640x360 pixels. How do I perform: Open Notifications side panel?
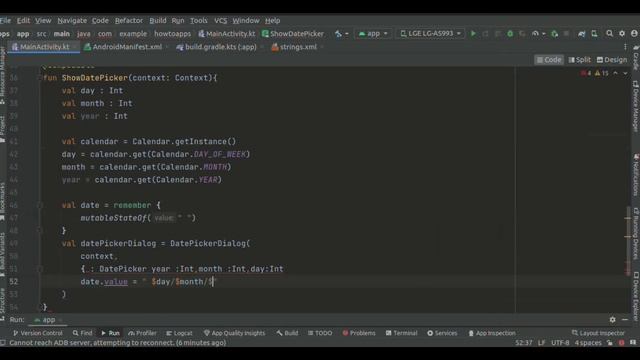(x=636, y=175)
